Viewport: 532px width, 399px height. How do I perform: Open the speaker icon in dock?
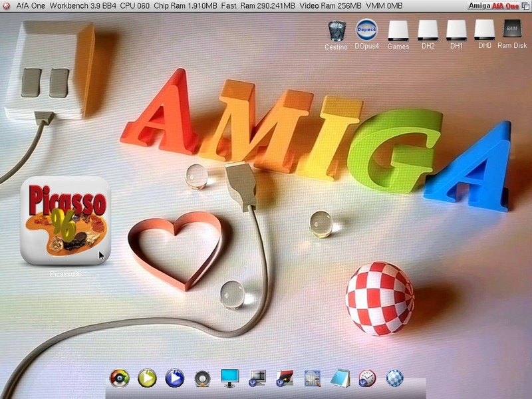click(202, 379)
